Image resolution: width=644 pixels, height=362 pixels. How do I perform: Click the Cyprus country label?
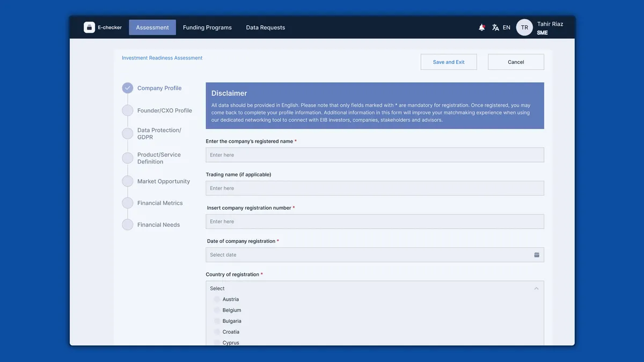pos(231,343)
